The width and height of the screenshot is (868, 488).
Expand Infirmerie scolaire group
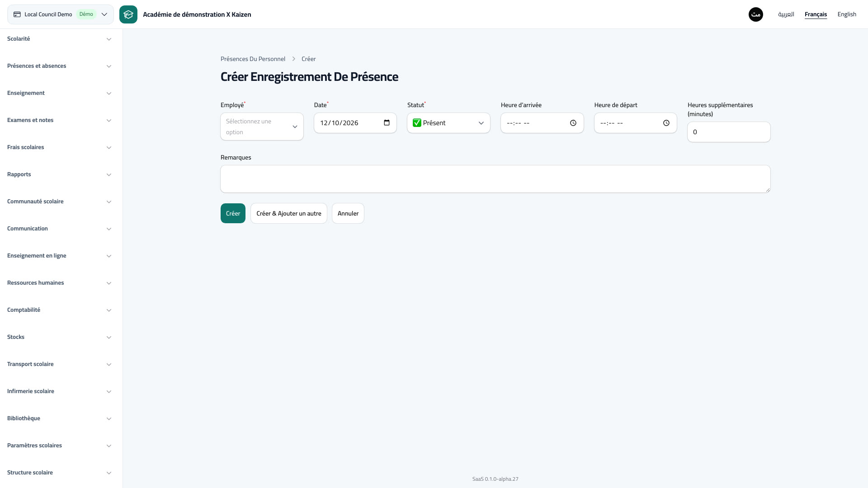click(59, 391)
